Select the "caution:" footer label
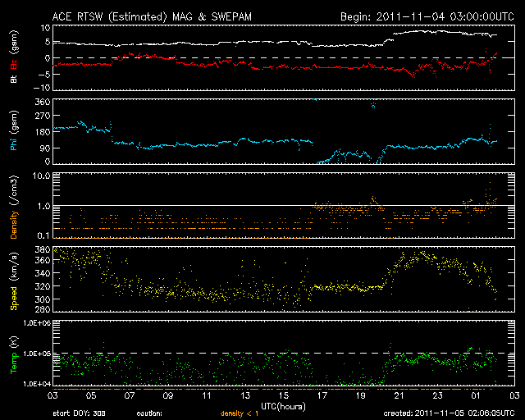The image size is (525, 420). coord(149,413)
